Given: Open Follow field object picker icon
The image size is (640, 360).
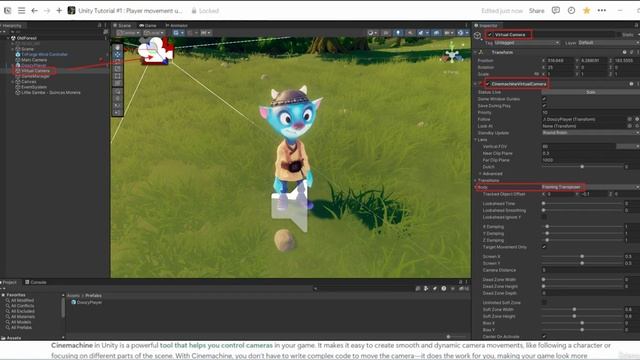Looking at the screenshot, I should coord(629,119).
